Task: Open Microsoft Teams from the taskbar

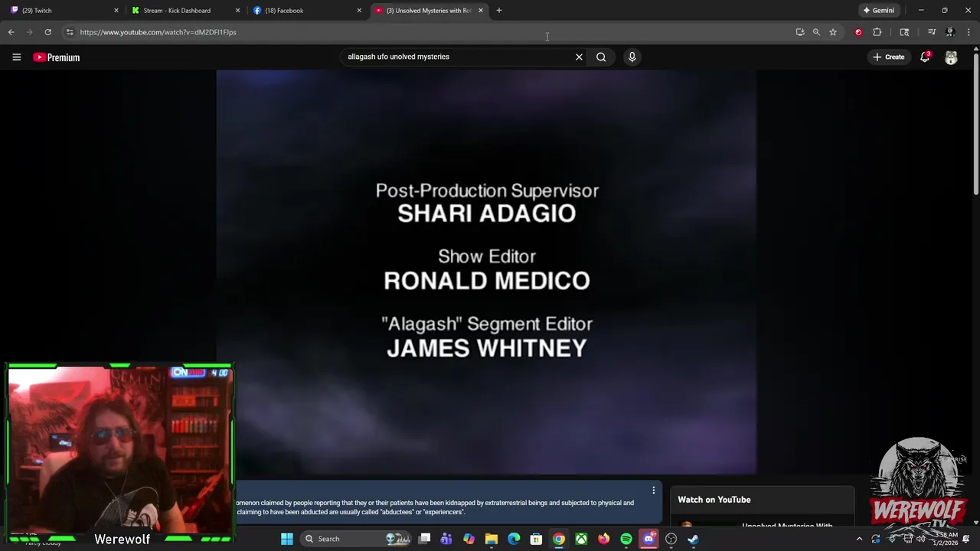Action: 446,539
